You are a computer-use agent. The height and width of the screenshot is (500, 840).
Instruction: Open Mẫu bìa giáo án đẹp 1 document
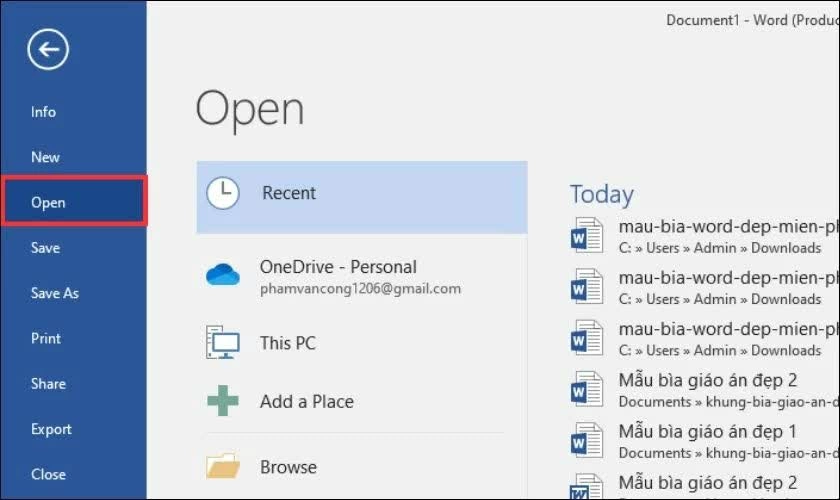(x=708, y=431)
